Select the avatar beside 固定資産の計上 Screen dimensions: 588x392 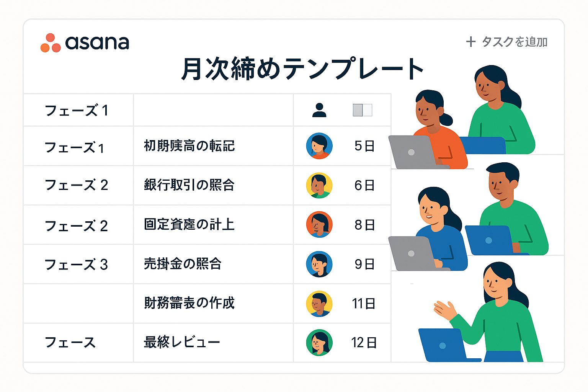point(319,224)
